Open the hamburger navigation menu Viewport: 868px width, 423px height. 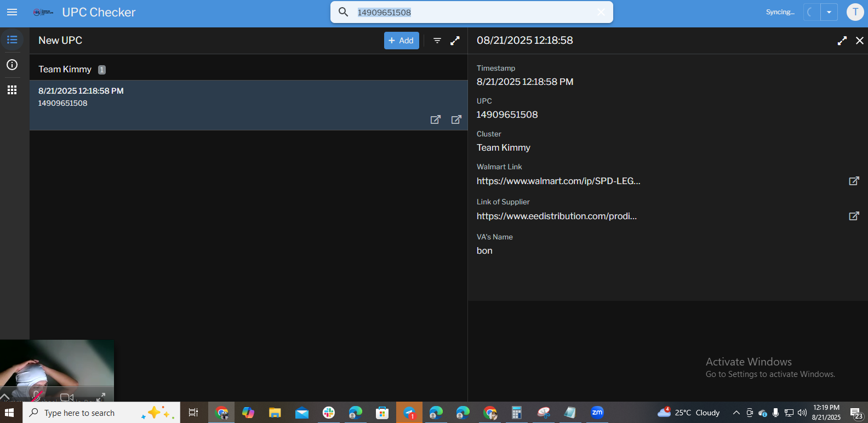(x=12, y=12)
